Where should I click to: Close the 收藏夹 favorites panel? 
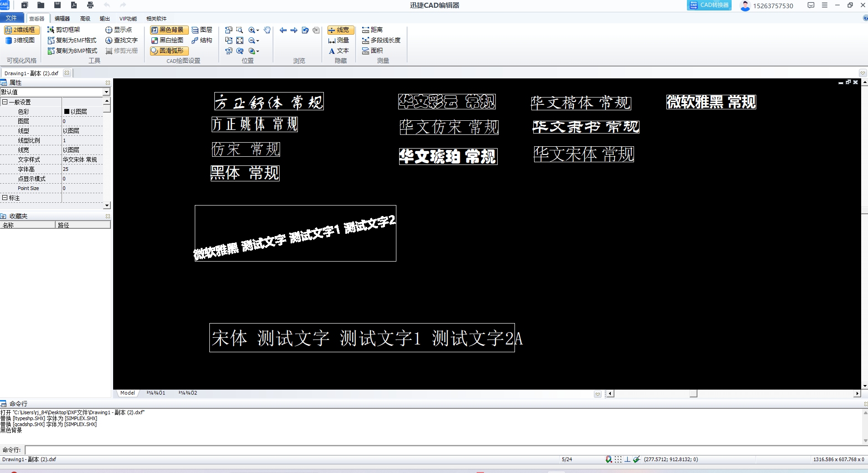click(x=108, y=216)
